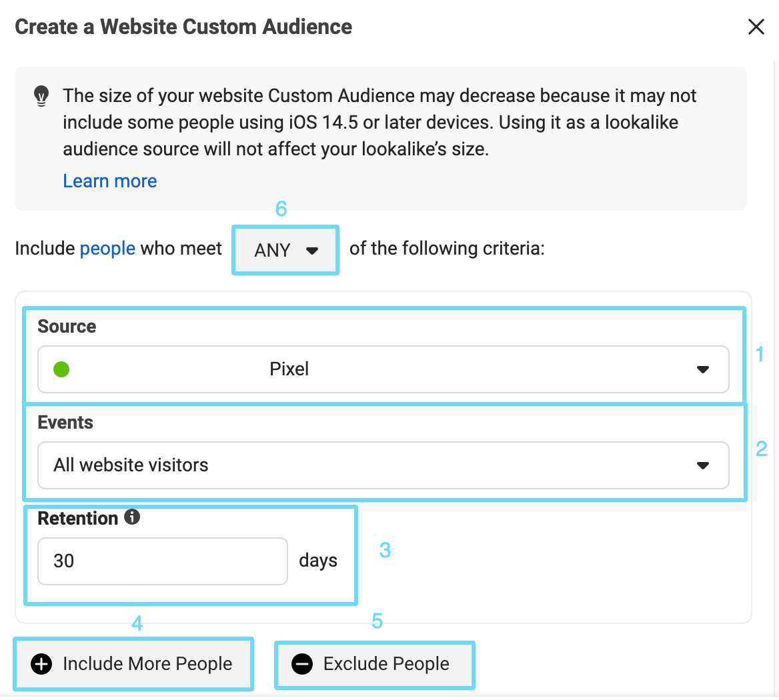Click the Retention info icon
This screenshot has height=700, width=779.
point(132,517)
